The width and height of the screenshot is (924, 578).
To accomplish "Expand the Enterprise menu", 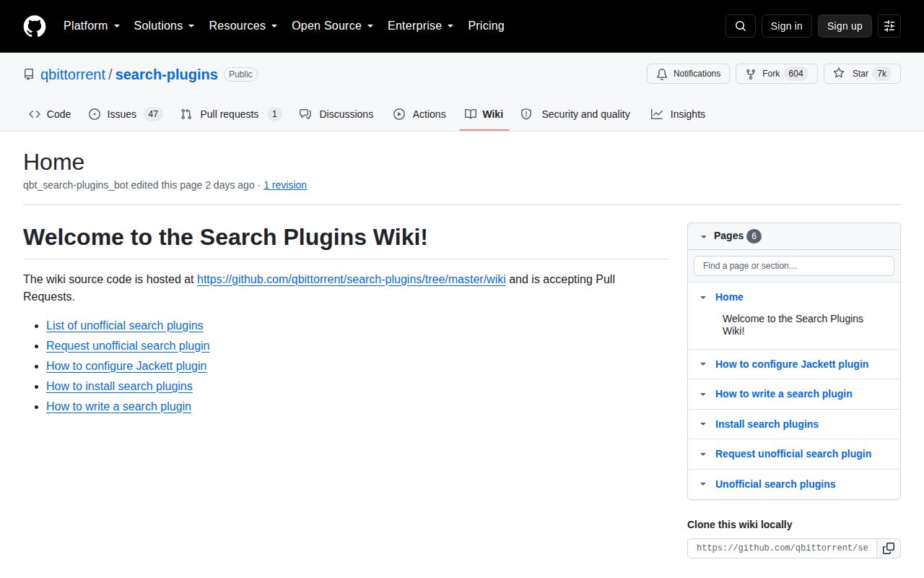I will point(421,26).
